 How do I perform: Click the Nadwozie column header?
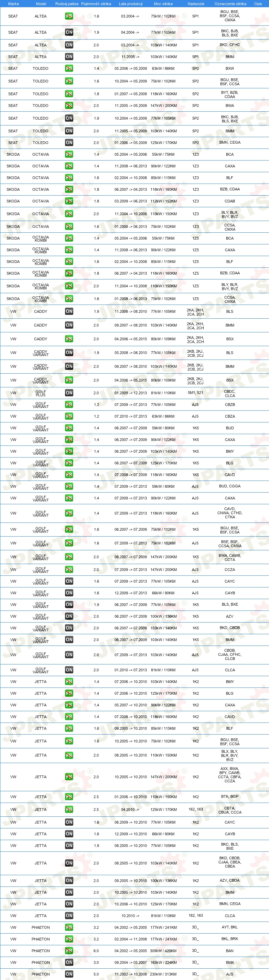pyautogui.click(x=196, y=4)
